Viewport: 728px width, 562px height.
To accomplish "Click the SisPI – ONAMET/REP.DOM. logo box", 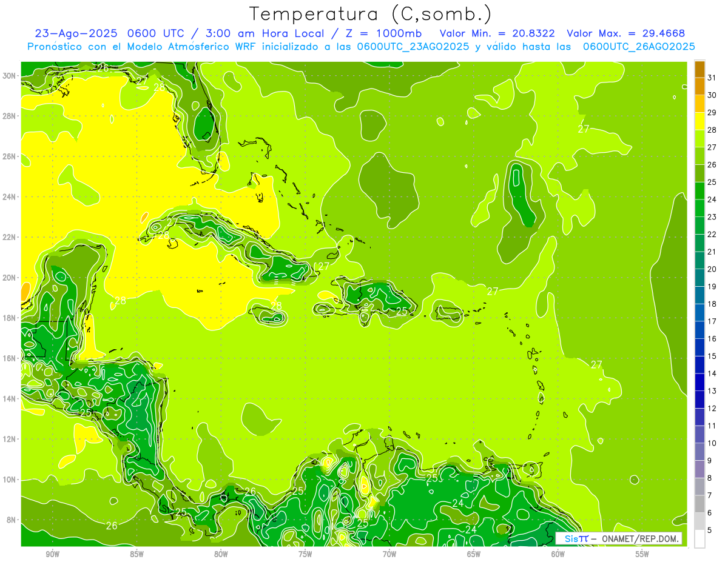I will pyautogui.click(x=619, y=538).
